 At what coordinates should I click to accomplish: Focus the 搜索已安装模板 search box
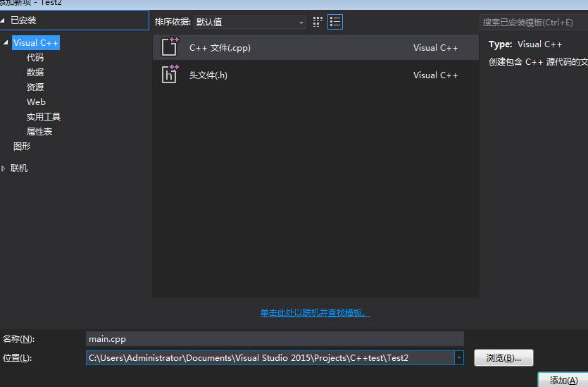[x=534, y=22]
